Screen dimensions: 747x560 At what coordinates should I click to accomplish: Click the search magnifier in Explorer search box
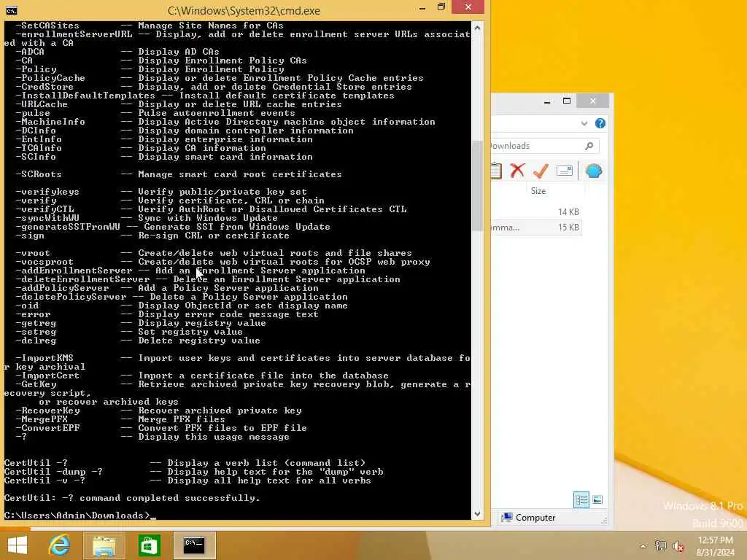(589, 146)
